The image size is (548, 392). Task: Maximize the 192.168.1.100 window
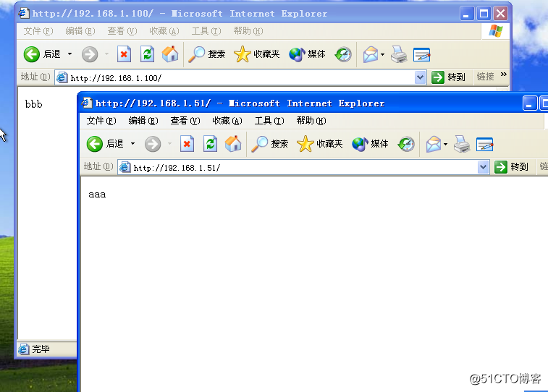(x=484, y=14)
